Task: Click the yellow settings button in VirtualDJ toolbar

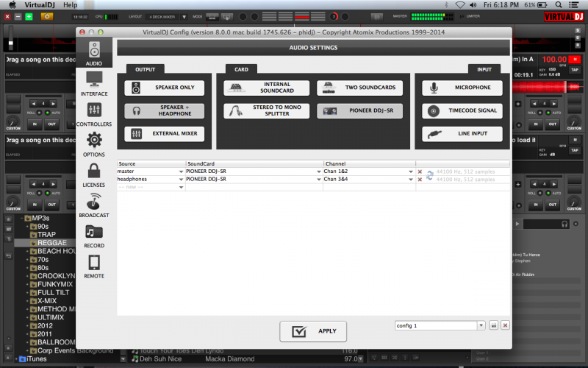Action: pos(47,16)
